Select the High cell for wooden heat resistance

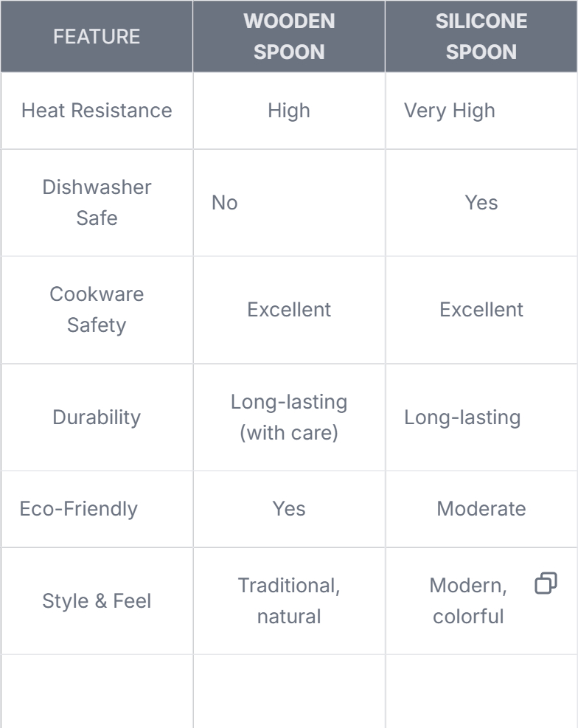289,111
